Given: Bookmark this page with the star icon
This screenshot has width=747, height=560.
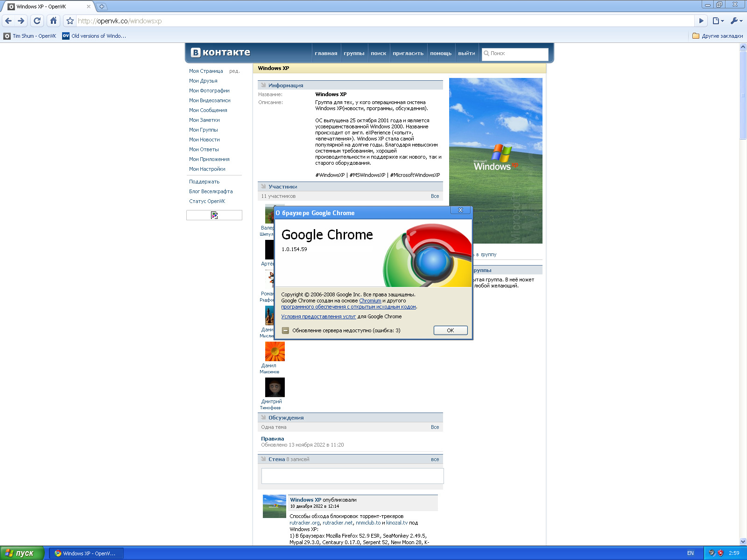Looking at the screenshot, I should tap(70, 21).
